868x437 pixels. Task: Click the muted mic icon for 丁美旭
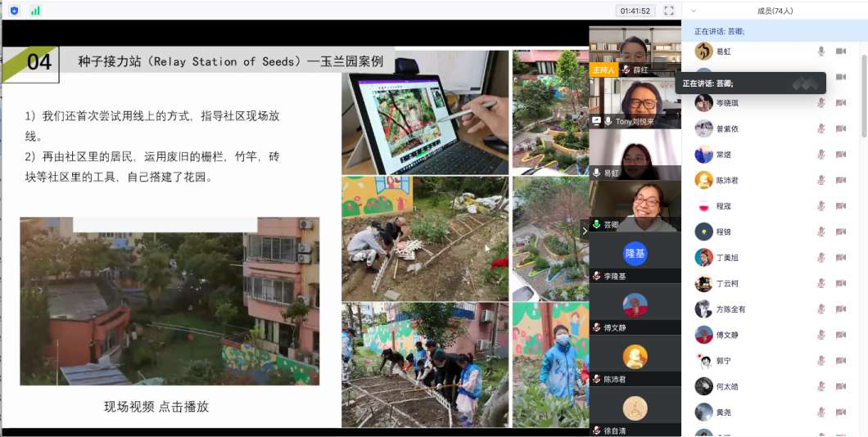(821, 258)
